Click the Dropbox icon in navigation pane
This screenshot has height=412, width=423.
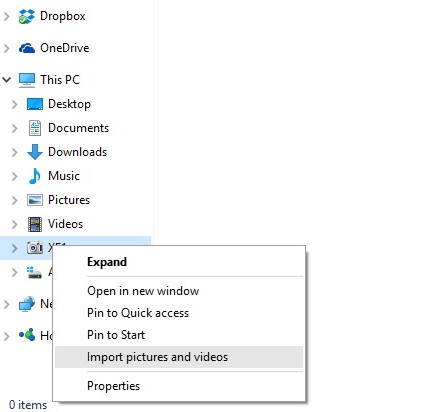point(27,16)
